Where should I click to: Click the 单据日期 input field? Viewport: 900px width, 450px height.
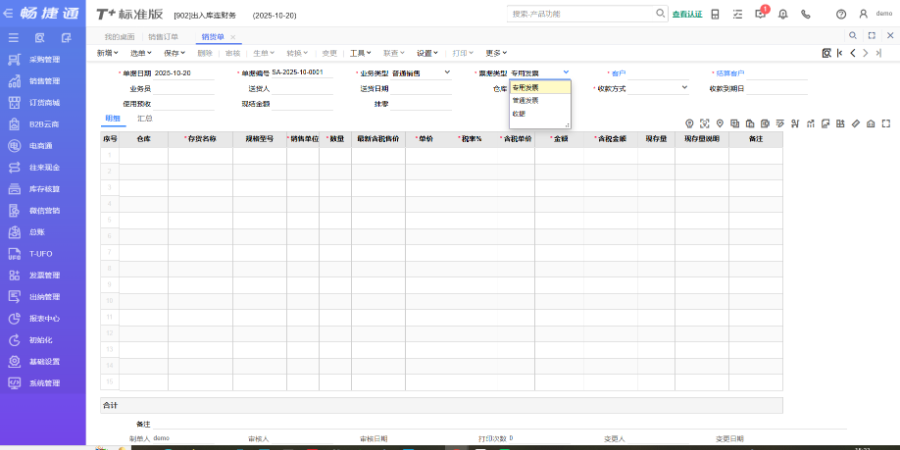[x=183, y=73]
